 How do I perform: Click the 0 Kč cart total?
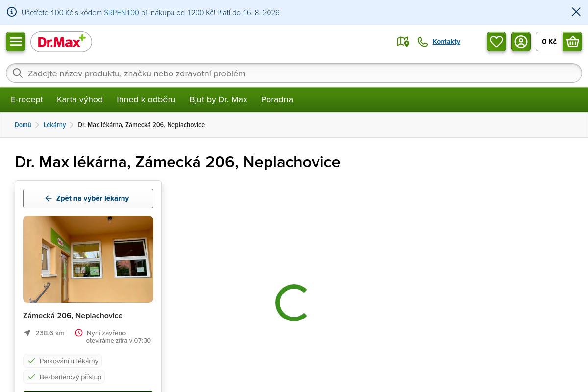(549, 42)
